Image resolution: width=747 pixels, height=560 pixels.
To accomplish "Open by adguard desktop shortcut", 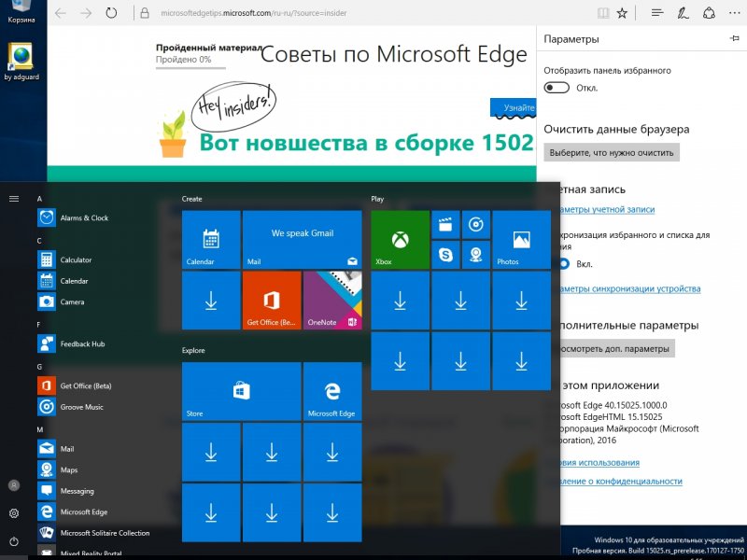I will (21, 62).
